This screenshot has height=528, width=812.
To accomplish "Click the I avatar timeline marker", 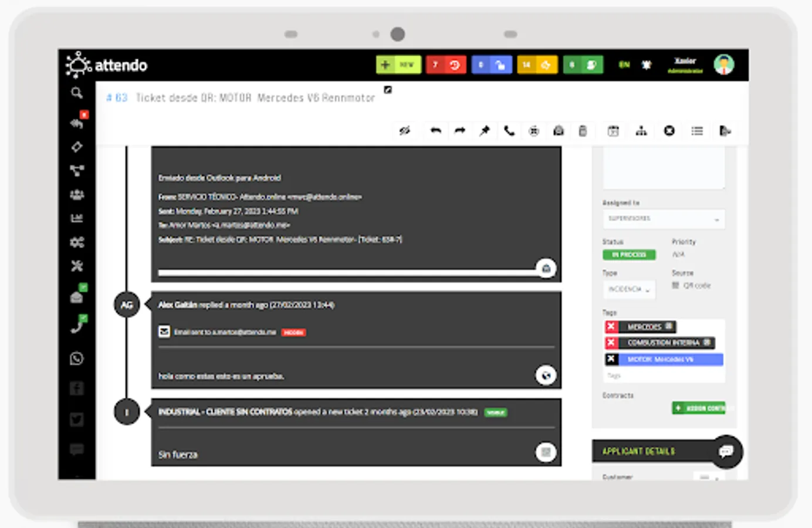I will 127,412.
